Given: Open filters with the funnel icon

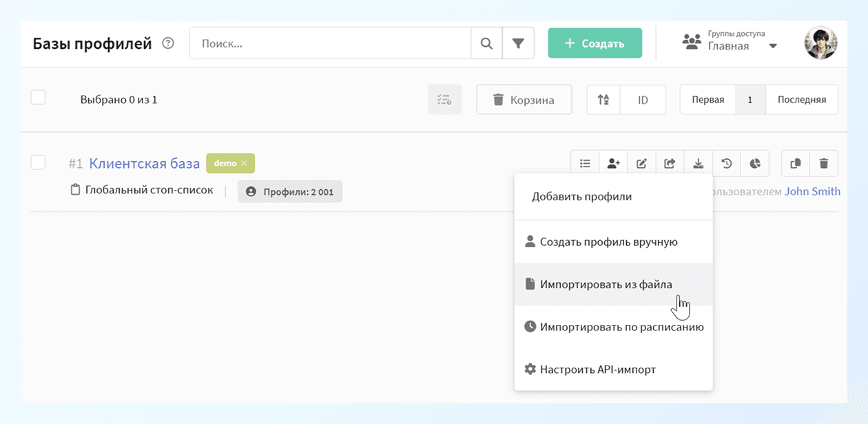Looking at the screenshot, I should click(519, 43).
